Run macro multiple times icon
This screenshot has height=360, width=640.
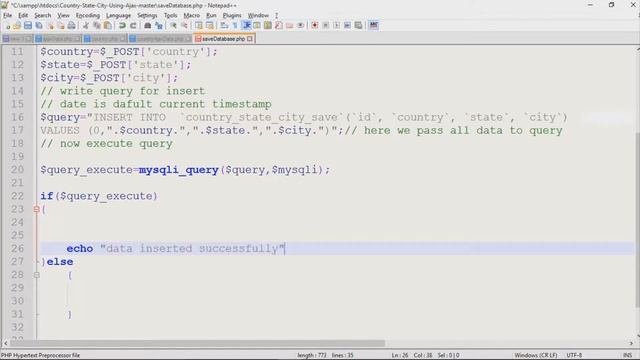347,25
